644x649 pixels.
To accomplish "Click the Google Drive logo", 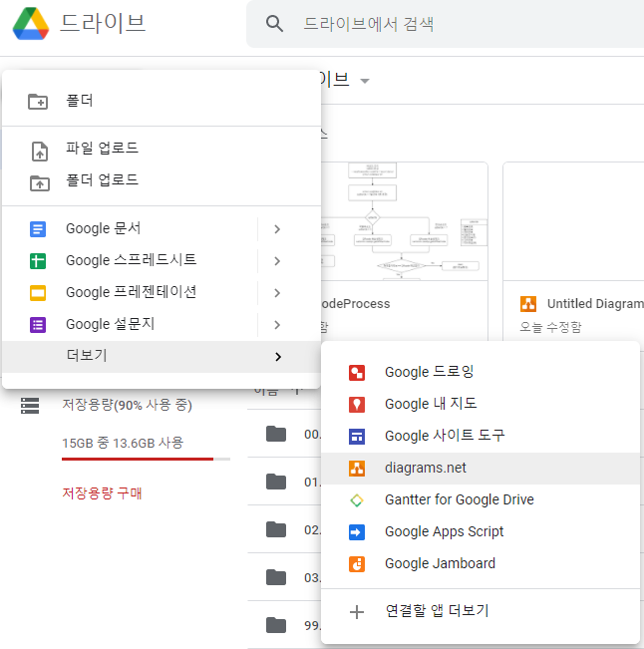I will [x=31, y=23].
